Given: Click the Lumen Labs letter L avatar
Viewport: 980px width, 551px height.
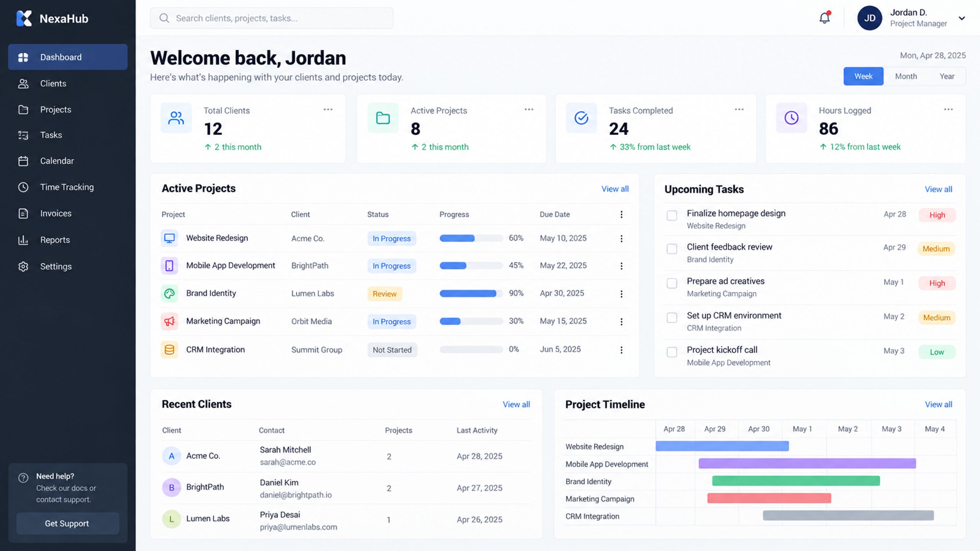Looking at the screenshot, I should (x=171, y=519).
